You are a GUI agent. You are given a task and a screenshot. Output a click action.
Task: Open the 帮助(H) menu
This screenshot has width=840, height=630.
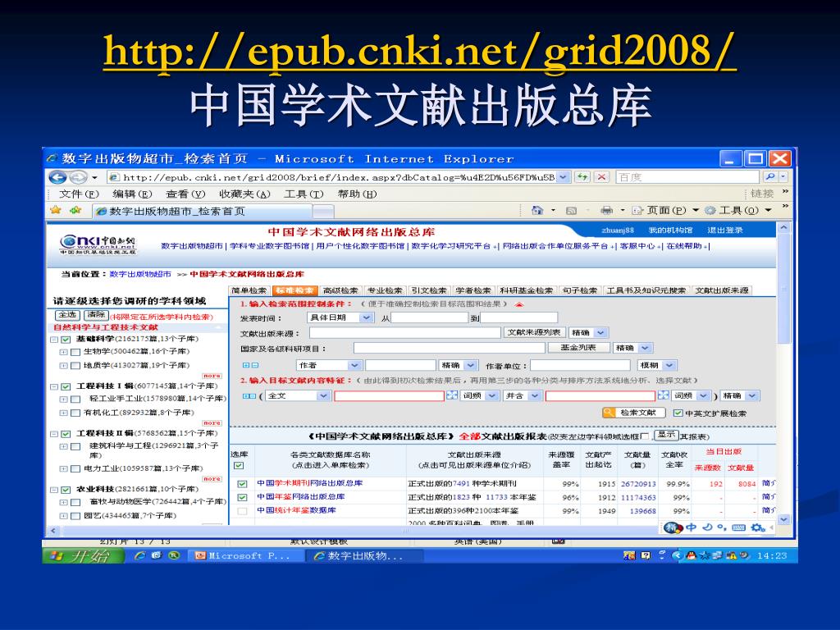[358, 194]
